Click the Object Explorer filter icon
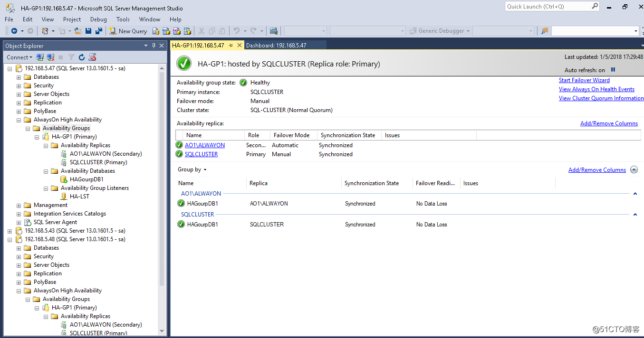 (x=71, y=57)
